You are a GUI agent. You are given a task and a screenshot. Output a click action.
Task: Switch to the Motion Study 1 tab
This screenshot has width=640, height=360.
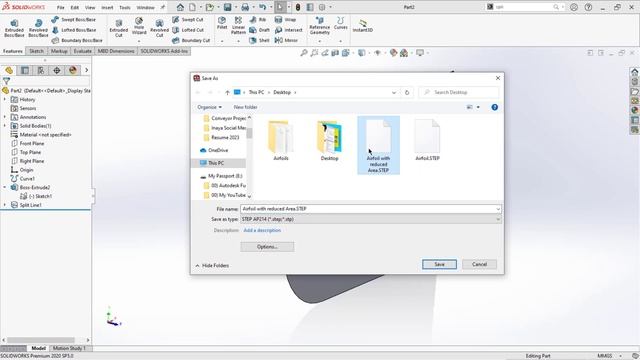(x=69, y=348)
